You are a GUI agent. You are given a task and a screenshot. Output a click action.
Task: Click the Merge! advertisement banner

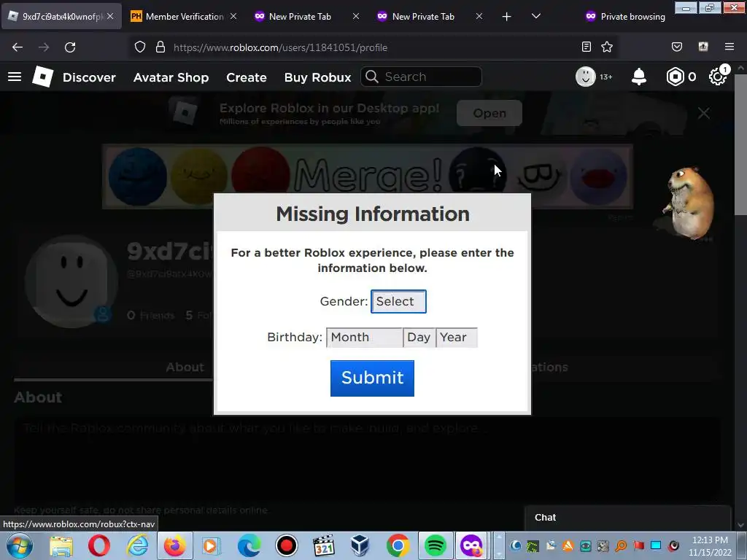[x=368, y=176]
